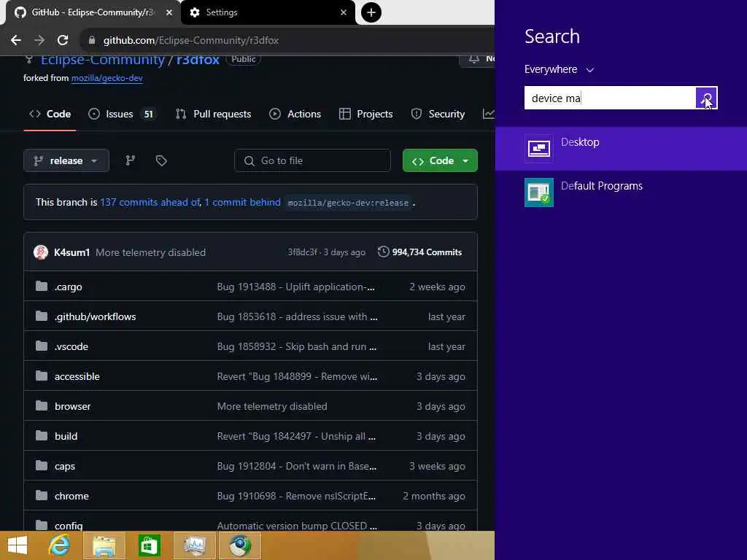Click the K4sum1 avatar image
The image size is (747, 560).
[41, 252]
